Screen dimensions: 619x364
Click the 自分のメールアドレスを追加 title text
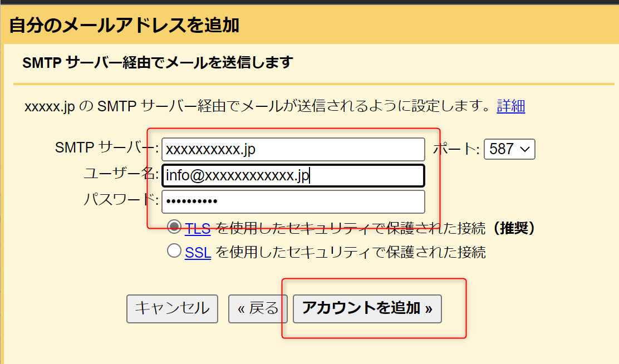(x=124, y=25)
